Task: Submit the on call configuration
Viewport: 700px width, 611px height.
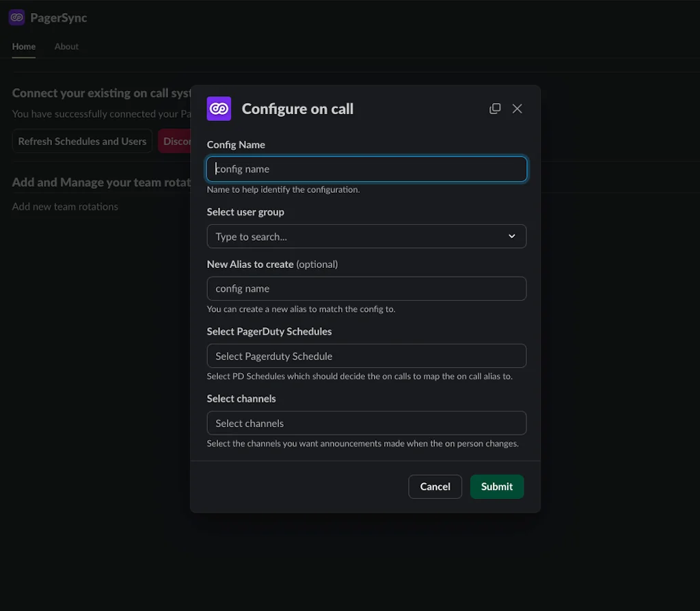Action: click(x=496, y=487)
